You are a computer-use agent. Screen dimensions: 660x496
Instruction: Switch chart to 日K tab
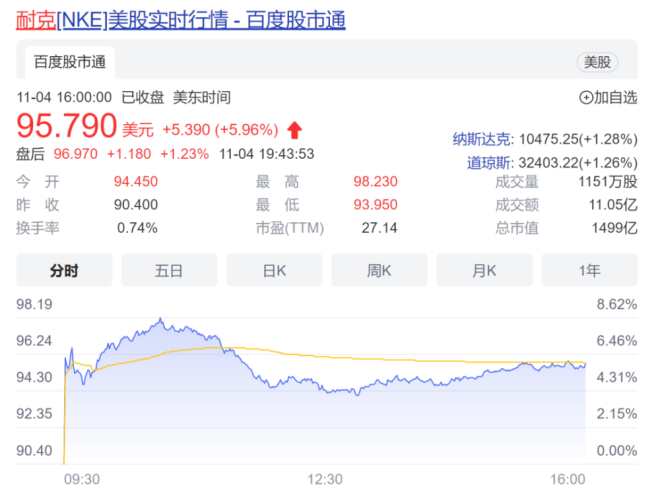tap(274, 270)
